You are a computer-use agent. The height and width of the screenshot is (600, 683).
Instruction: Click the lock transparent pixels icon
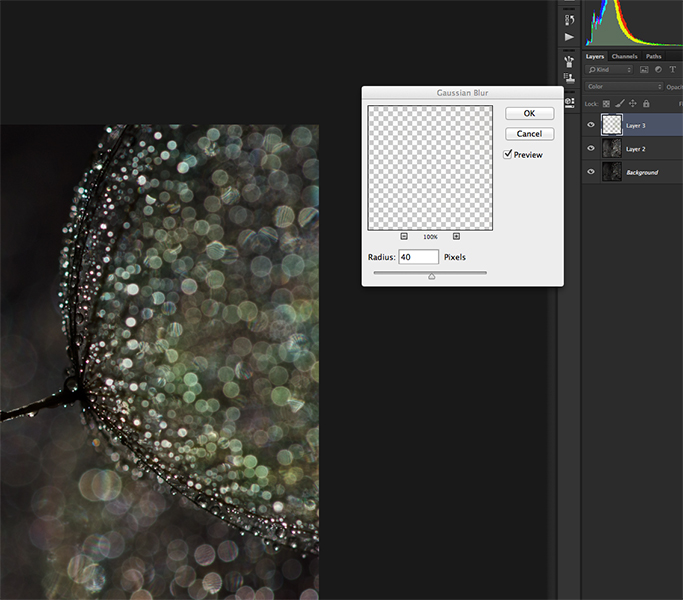pyautogui.click(x=607, y=103)
